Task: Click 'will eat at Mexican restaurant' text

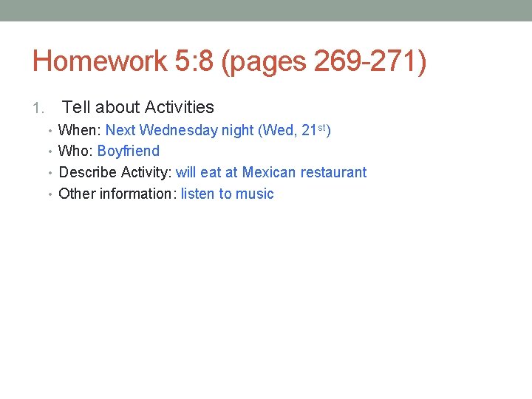Action: (271, 172)
